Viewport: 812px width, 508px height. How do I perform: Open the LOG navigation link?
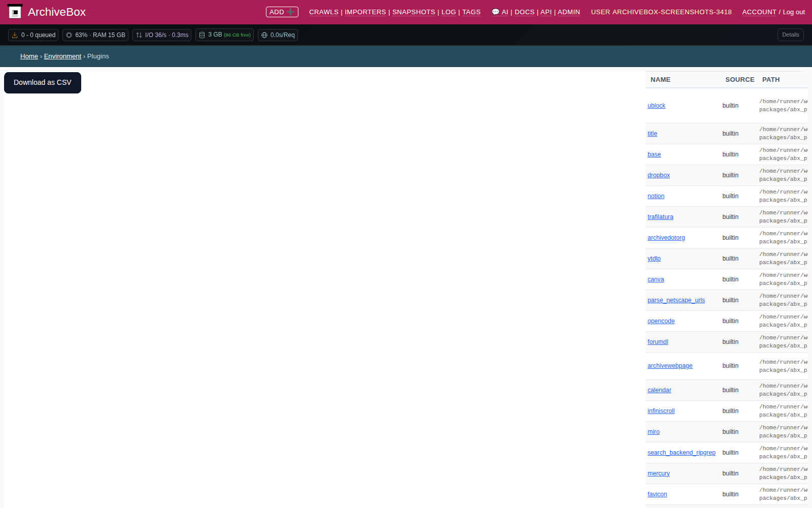pyautogui.click(x=449, y=12)
